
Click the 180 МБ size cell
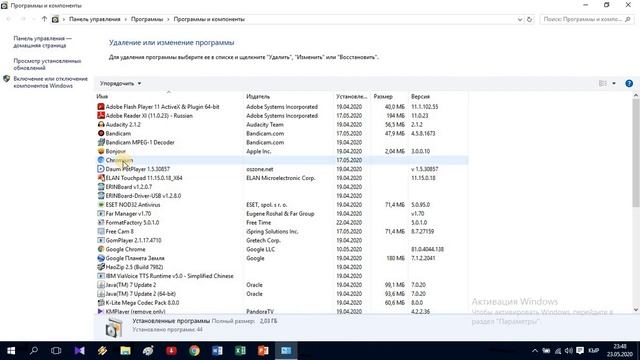pos(396,258)
